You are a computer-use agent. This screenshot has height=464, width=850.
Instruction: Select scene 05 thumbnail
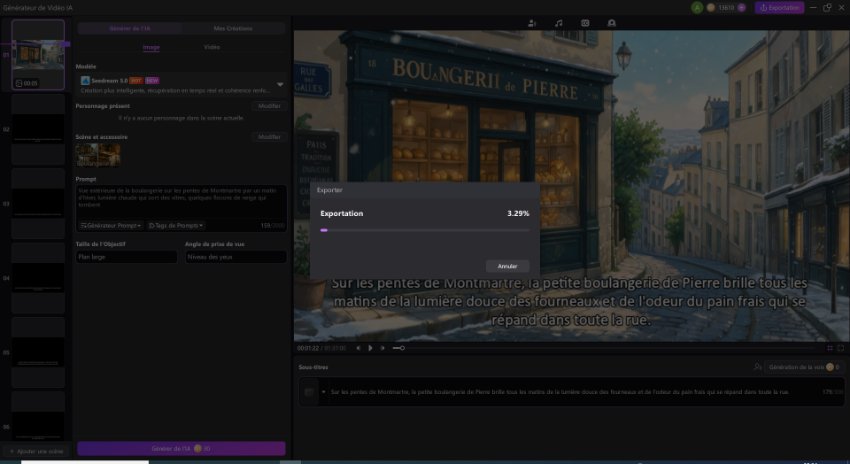pos(38,352)
